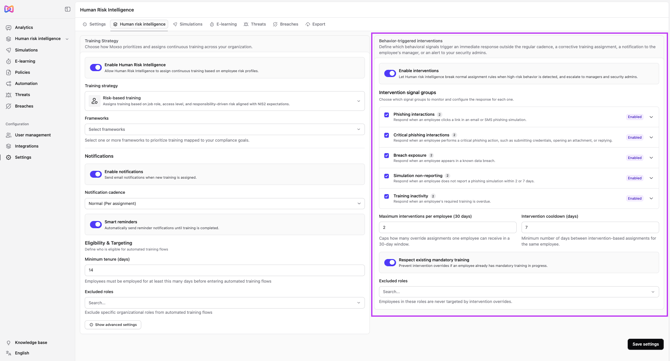670x361 pixels.
Task: Toggle Enable interventions switch
Action: pos(390,73)
